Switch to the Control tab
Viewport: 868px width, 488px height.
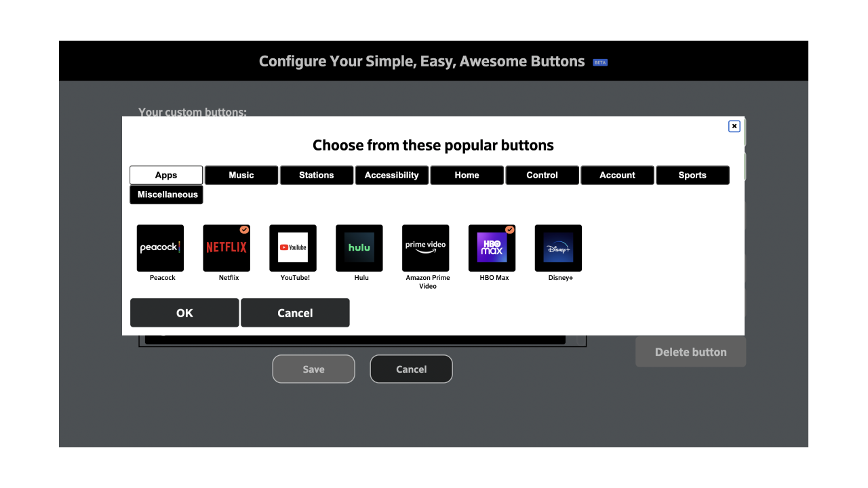[542, 176]
